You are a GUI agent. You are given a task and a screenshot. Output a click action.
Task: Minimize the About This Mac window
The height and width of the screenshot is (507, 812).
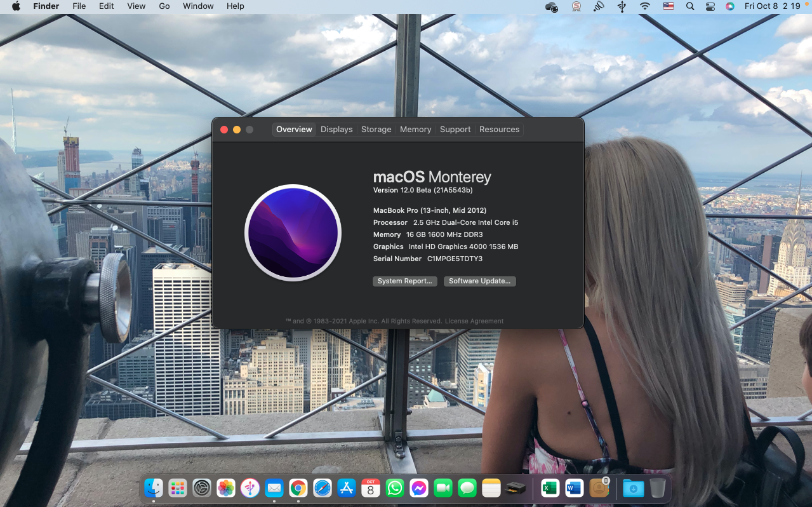tap(237, 130)
